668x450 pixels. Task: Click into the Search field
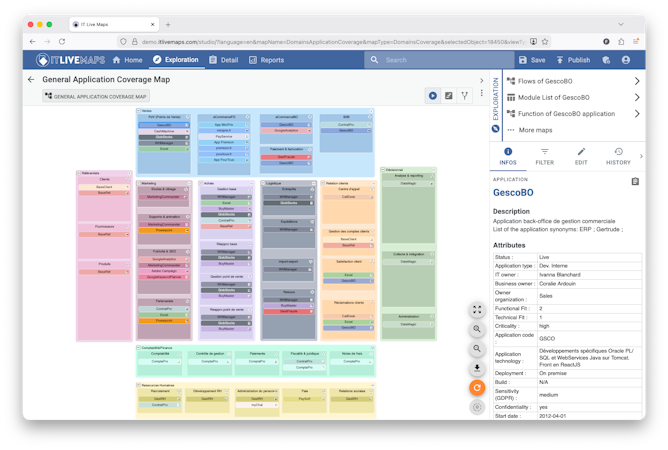(x=439, y=60)
